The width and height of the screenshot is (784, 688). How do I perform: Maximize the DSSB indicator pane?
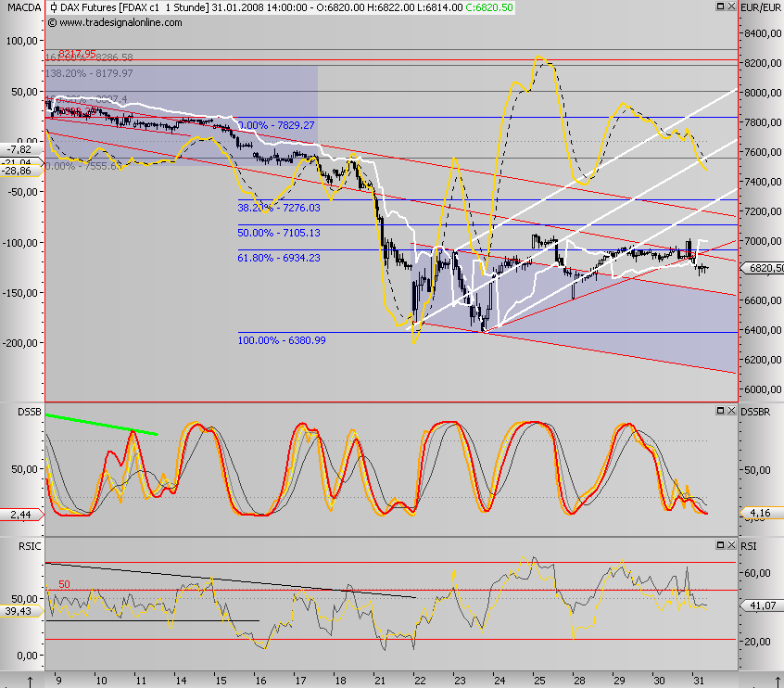[x=720, y=411]
